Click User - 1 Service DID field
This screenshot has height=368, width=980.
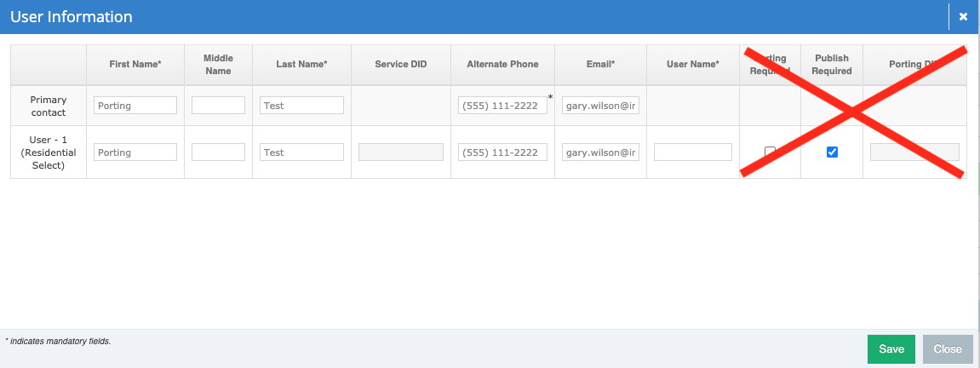(401, 152)
